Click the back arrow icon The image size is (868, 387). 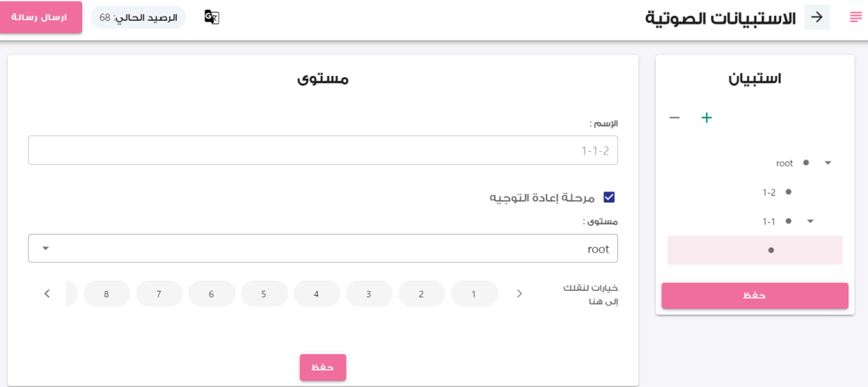coord(817,17)
